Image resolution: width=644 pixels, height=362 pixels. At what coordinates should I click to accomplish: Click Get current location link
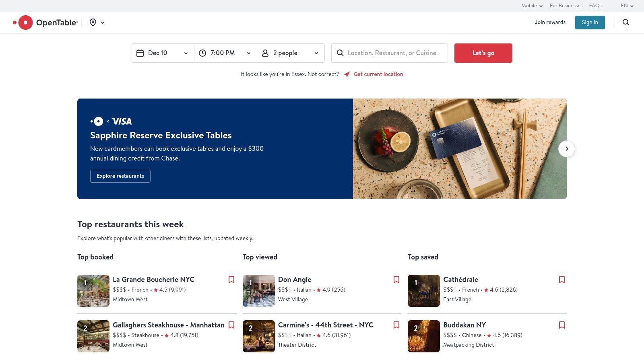coord(378,74)
